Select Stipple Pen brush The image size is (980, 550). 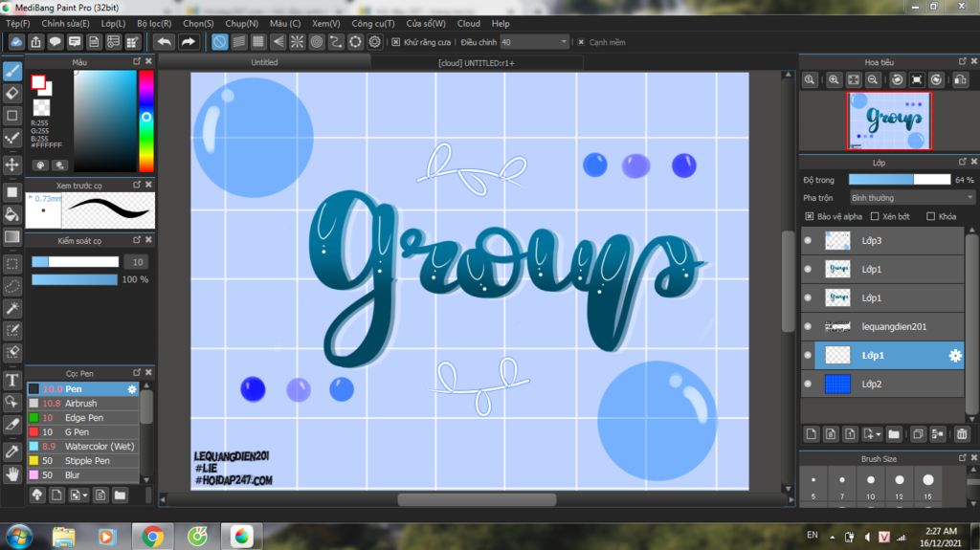tap(83, 461)
